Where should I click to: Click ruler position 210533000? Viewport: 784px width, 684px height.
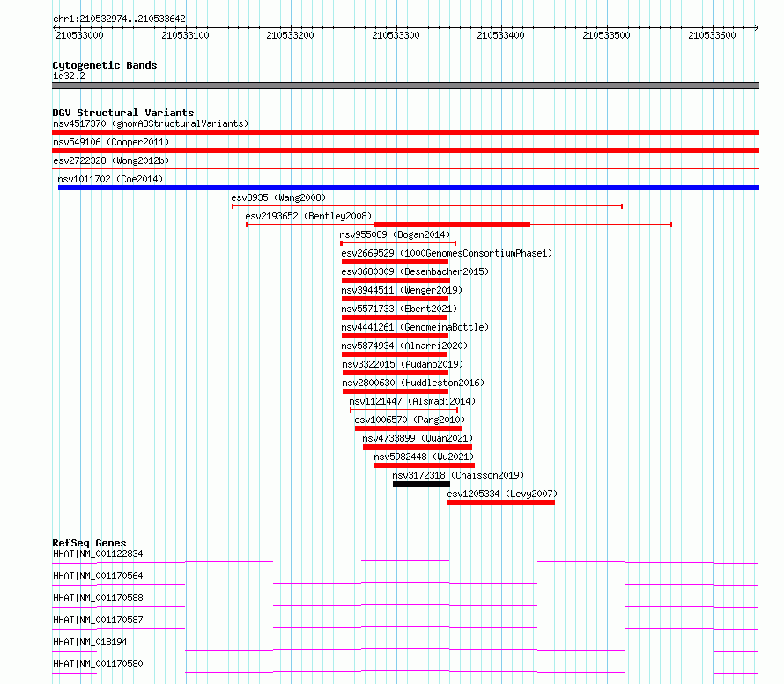click(x=79, y=35)
